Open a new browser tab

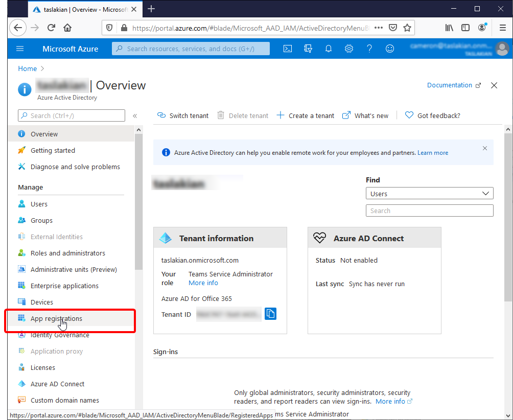click(151, 9)
